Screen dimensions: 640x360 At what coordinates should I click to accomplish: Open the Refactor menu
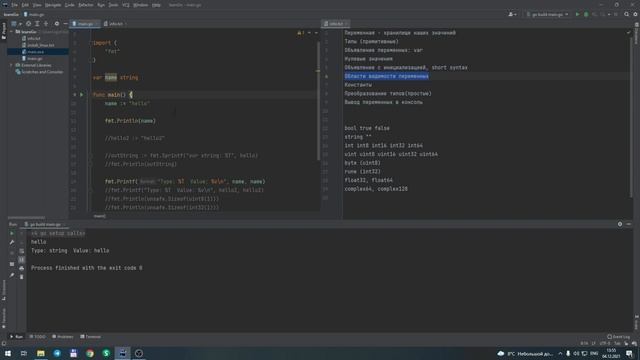coord(86,5)
